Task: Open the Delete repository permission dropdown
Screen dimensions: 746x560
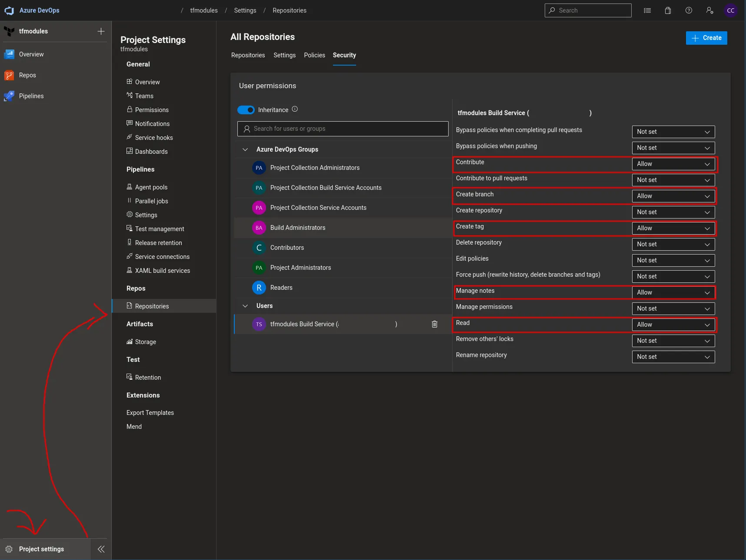Action: [x=673, y=244]
